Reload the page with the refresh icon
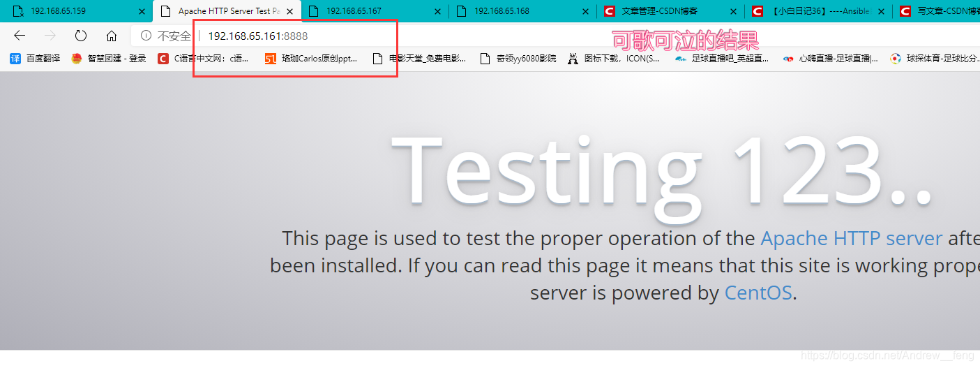Screen dimensions: 980x368 point(81,36)
